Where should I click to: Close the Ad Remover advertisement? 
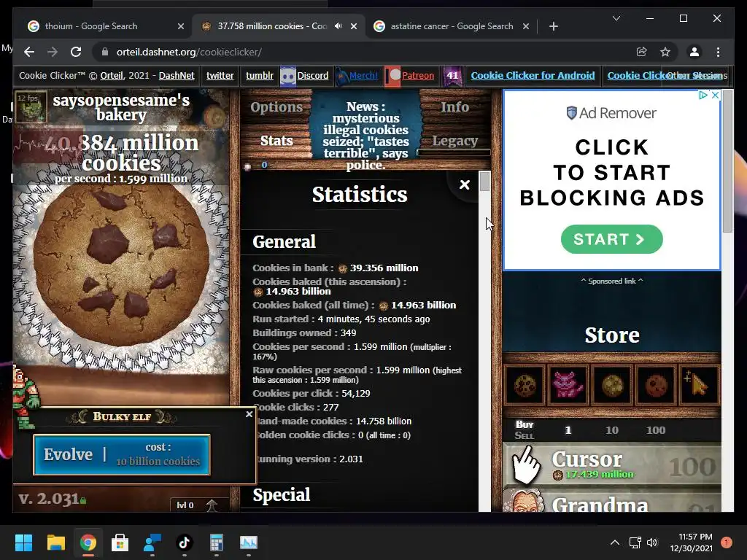(715, 96)
